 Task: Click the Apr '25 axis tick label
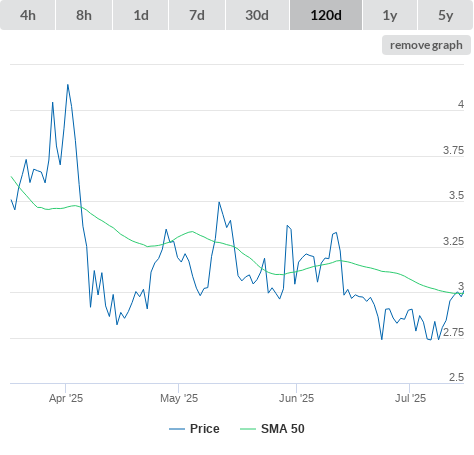point(66,398)
